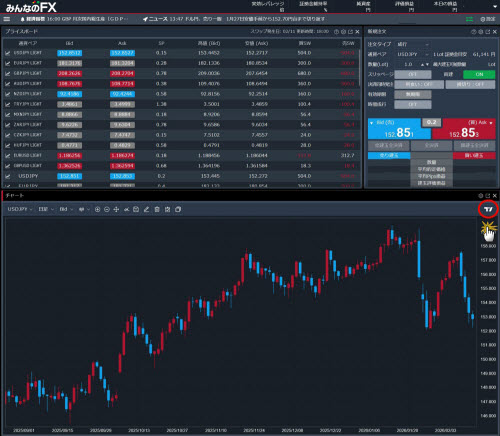Viewport: 500px width, 436px height.
Task: Open the chart Bid price type dropdown
Action: point(66,209)
